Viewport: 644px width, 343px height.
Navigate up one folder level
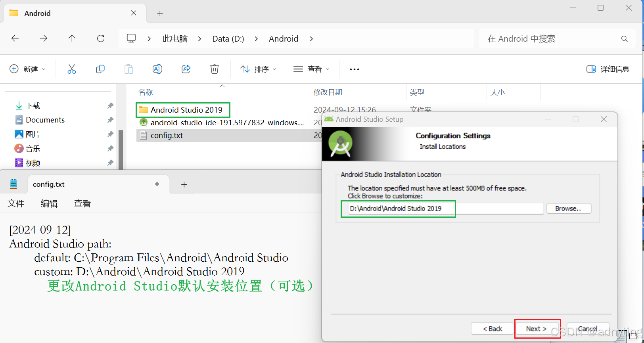click(72, 38)
